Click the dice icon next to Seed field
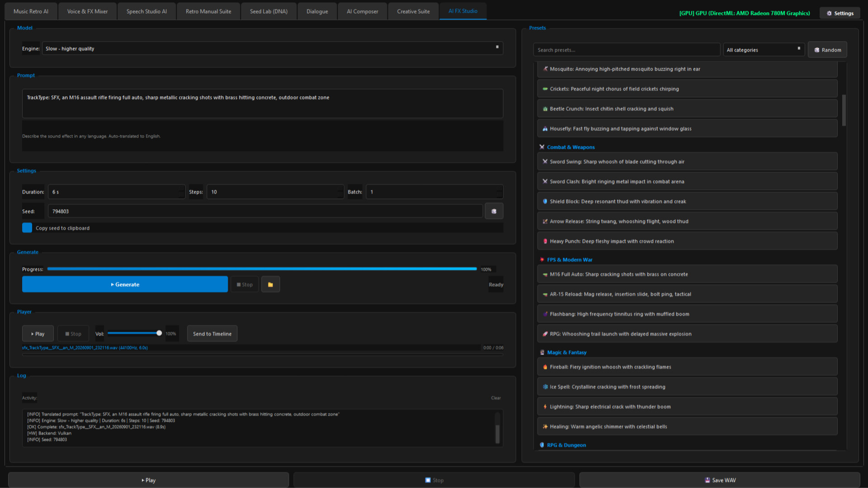Image resolution: width=868 pixels, height=488 pixels. (x=494, y=211)
